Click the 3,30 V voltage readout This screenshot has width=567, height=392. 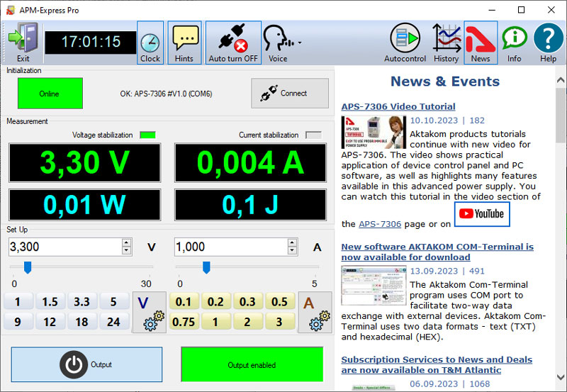coord(84,163)
